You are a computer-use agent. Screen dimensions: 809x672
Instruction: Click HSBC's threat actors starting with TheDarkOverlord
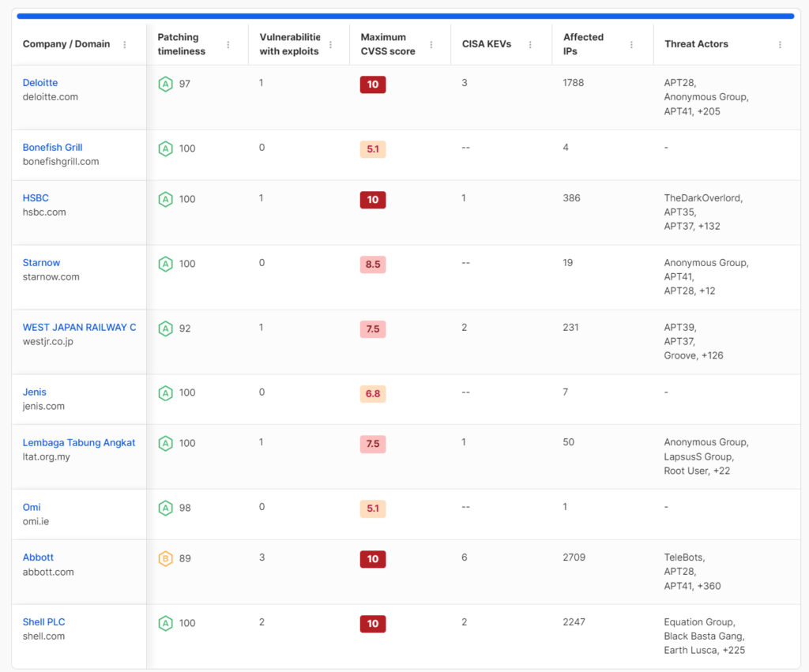(x=703, y=212)
